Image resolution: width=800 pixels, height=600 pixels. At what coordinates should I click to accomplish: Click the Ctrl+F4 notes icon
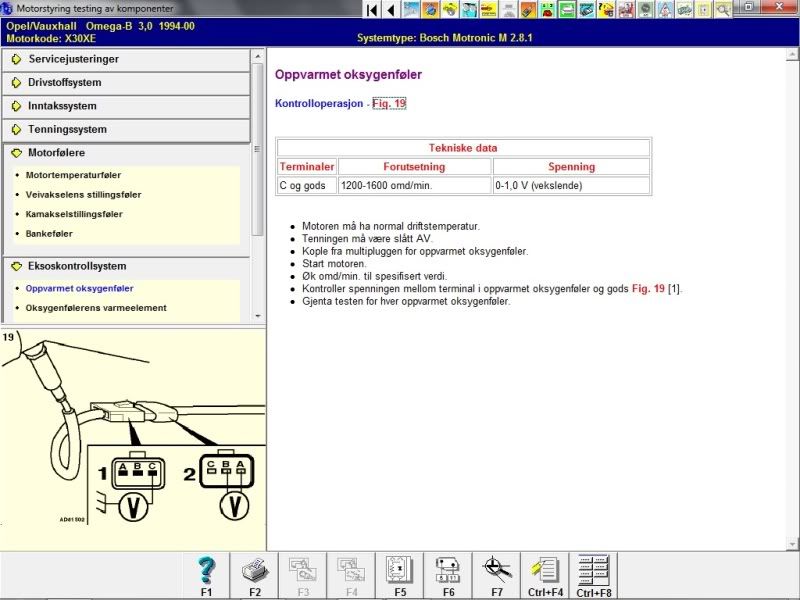pos(545,571)
